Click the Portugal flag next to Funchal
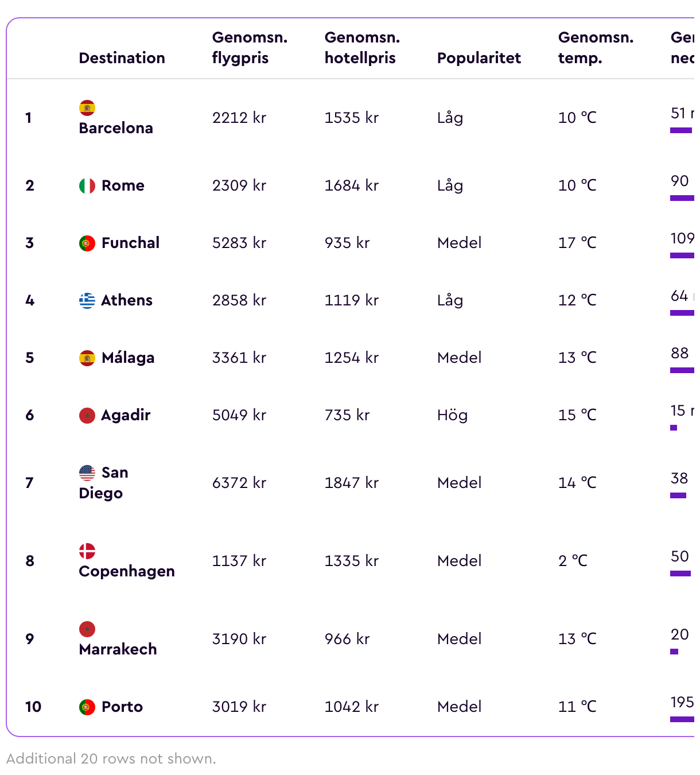The width and height of the screenshot is (700, 775). (x=87, y=243)
